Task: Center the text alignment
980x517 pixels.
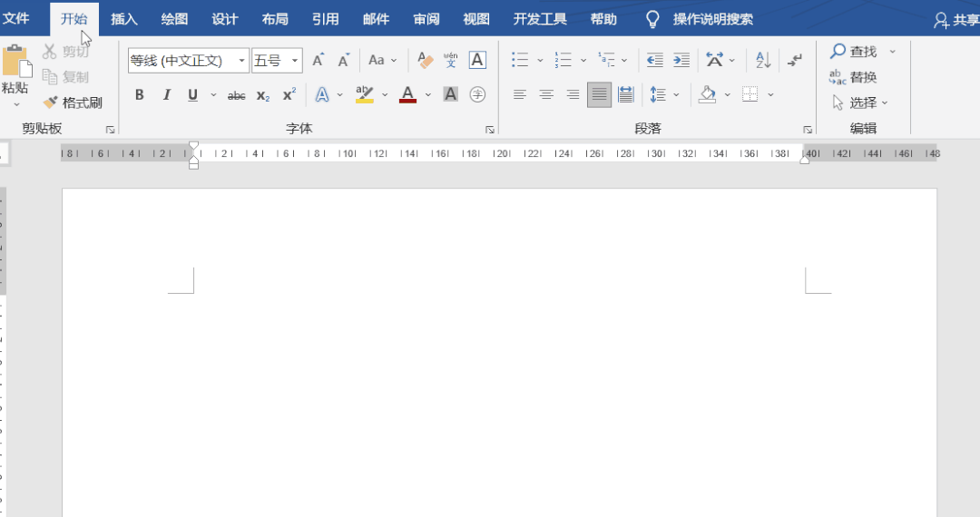Action: tap(546, 95)
